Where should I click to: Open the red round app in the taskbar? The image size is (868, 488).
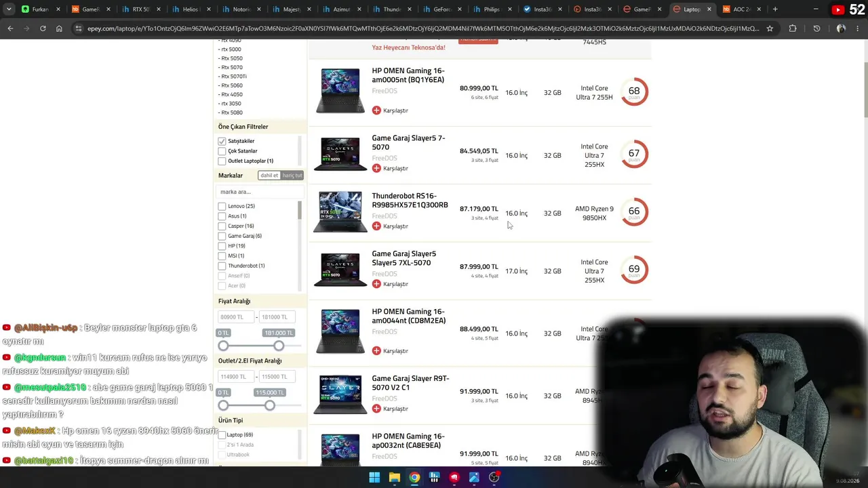click(454, 478)
